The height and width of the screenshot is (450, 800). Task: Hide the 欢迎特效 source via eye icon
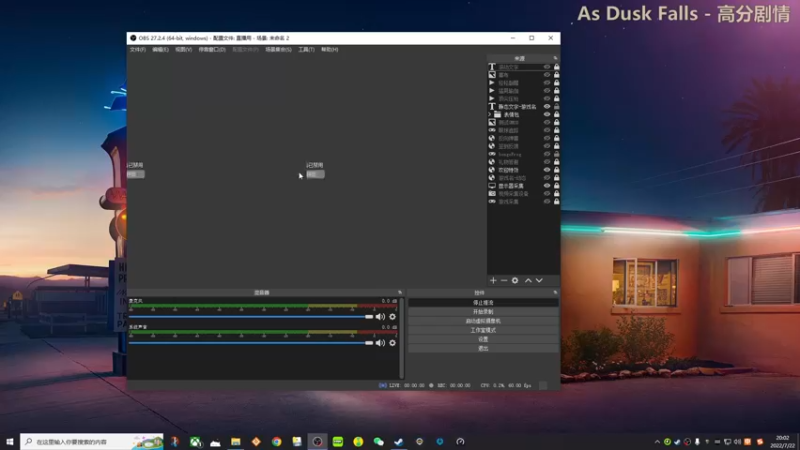(547, 170)
